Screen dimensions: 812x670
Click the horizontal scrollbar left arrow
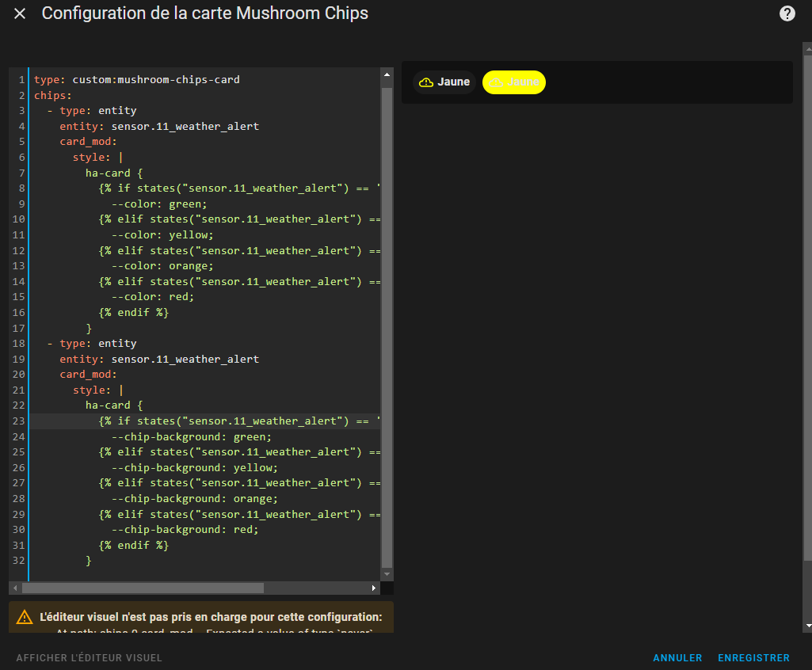[x=15, y=588]
